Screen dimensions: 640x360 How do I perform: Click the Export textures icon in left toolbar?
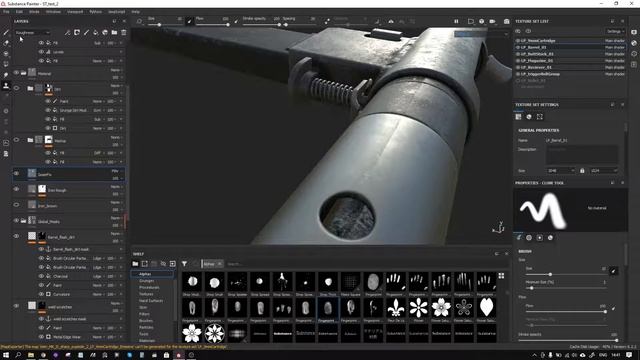click(x=6, y=154)
